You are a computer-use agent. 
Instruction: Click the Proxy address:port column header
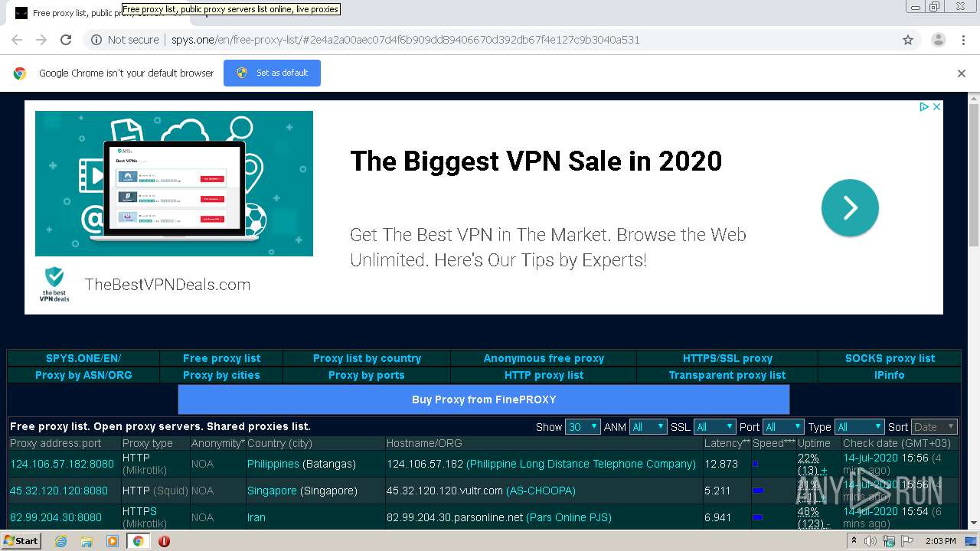coord(56,443)
